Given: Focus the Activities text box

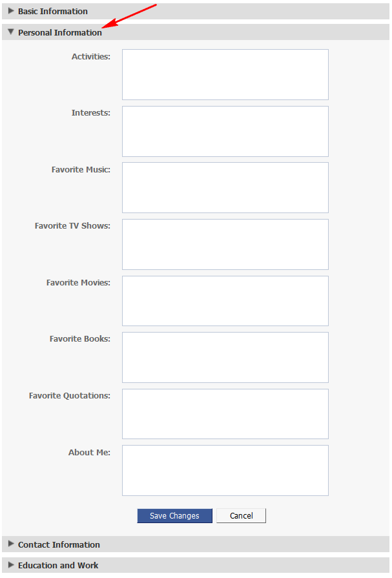Looking at the screenshot, I should tap(225, 74).
